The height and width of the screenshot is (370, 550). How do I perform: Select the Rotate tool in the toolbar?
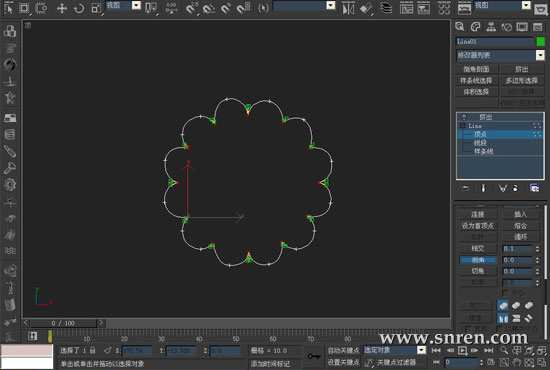click(79, 8)
